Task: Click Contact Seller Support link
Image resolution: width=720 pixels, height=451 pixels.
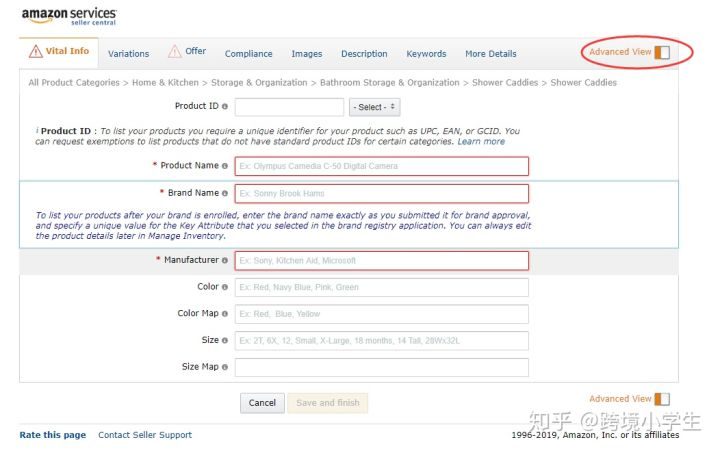Action: 145,435
